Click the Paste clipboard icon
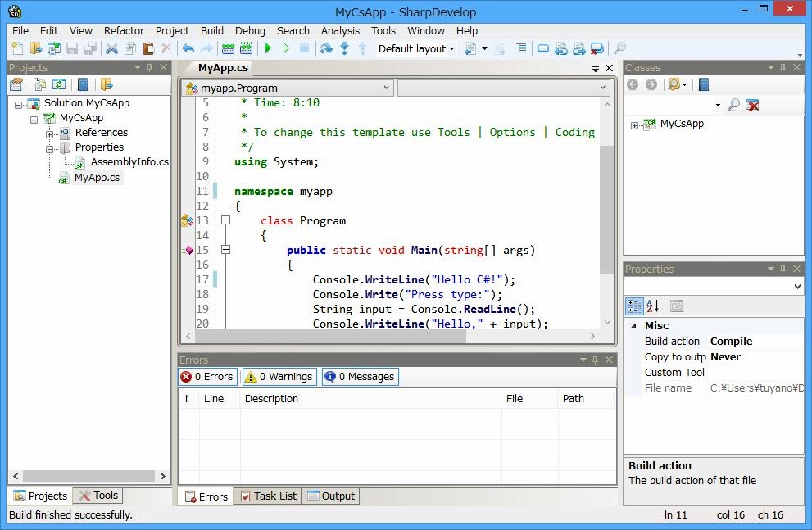 click(x=148, y=49)
